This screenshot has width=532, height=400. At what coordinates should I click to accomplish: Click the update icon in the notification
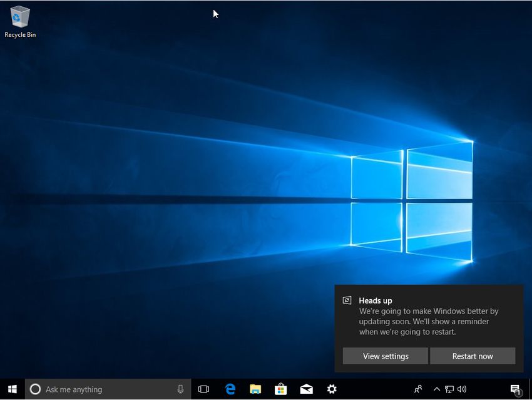click(x=347, y=300)
